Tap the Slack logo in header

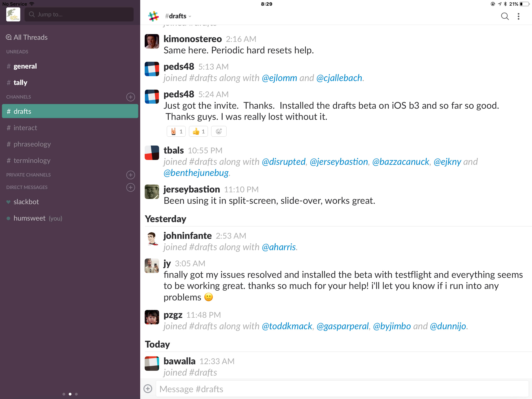pyautogui.click(x=153, y=16)
